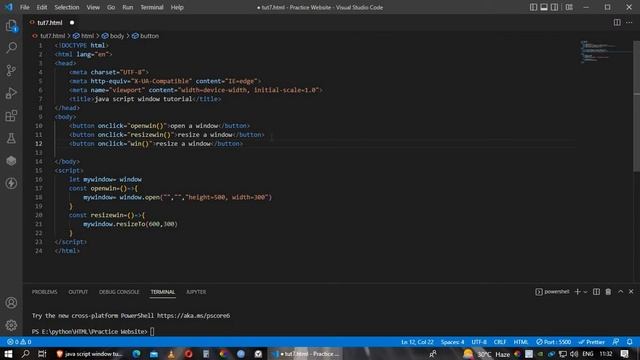Viewport: 640px width, 360px height.
Task: Open the Manage settings gear
Action: point(11,325)
